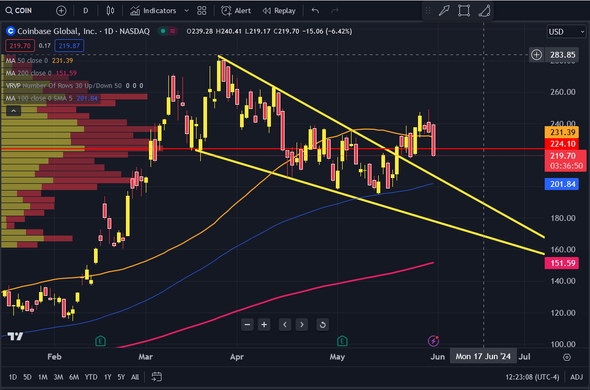
Task: Switch to YTD date range
Action: [91, 377]
